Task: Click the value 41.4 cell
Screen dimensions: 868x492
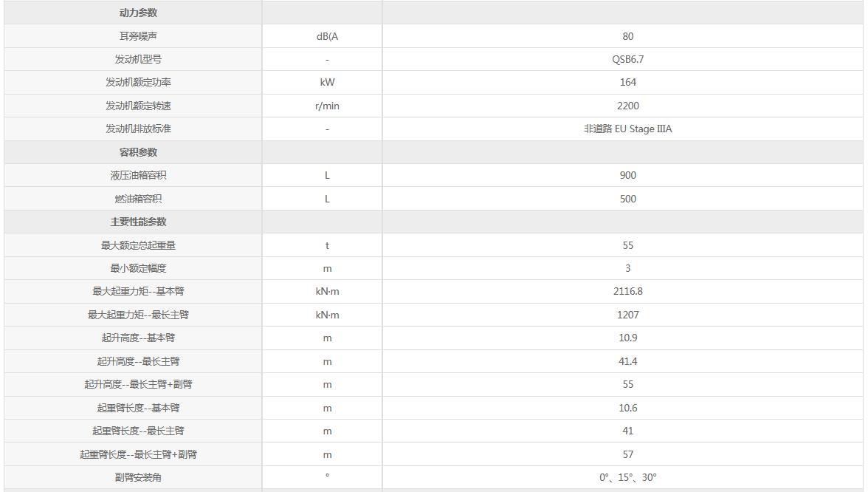Action: click(x=627, y=361)
